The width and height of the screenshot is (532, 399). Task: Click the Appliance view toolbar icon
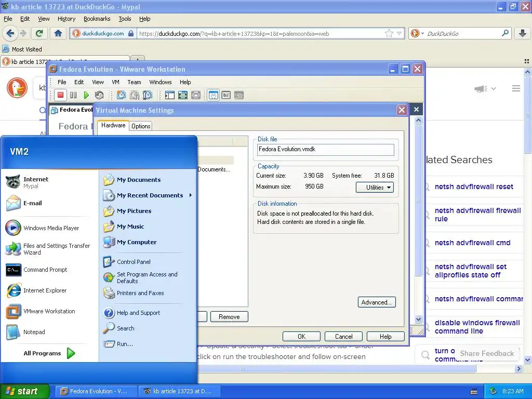pos(226,95)
